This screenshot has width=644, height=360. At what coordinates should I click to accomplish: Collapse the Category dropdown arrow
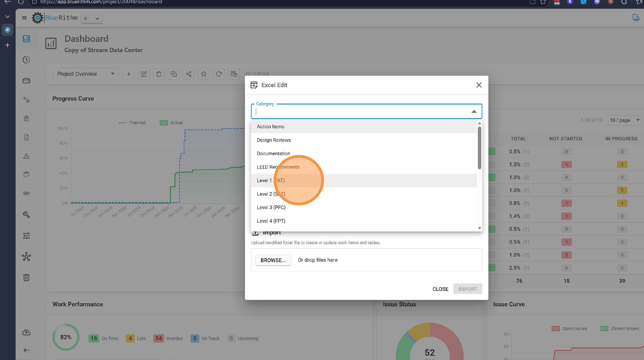pos(474,111)
